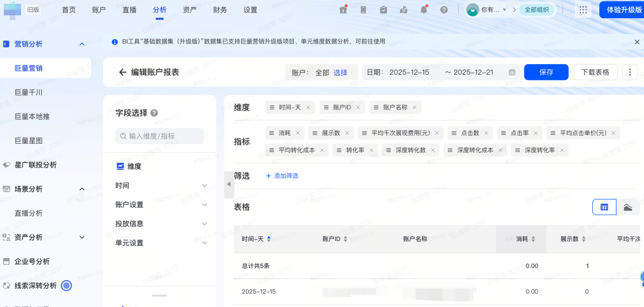Open the apps grid menu

point(583,10)
